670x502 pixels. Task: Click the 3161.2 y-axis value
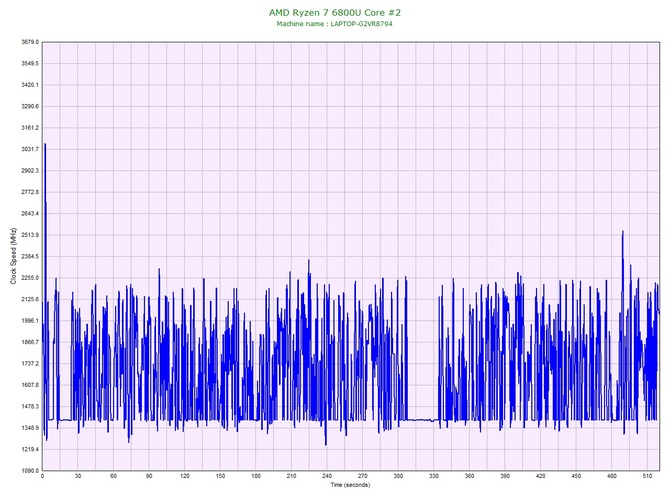pyautogui.click(x=30, y=128)
